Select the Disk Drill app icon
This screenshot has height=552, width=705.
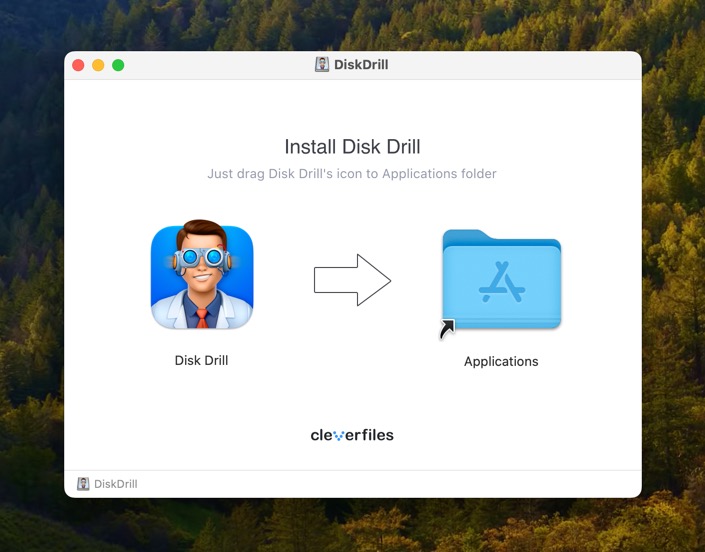point(202,274)
